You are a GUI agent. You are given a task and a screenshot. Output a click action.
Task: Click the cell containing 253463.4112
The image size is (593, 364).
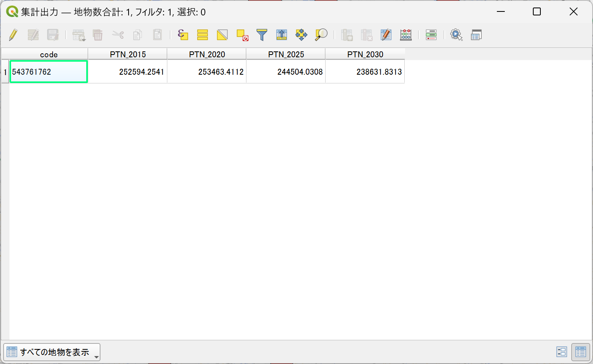click(207, 72)
